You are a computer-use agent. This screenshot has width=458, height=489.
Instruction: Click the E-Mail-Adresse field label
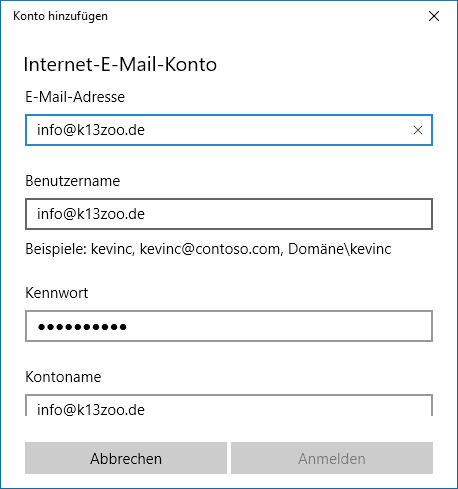[x=75, y=97]
